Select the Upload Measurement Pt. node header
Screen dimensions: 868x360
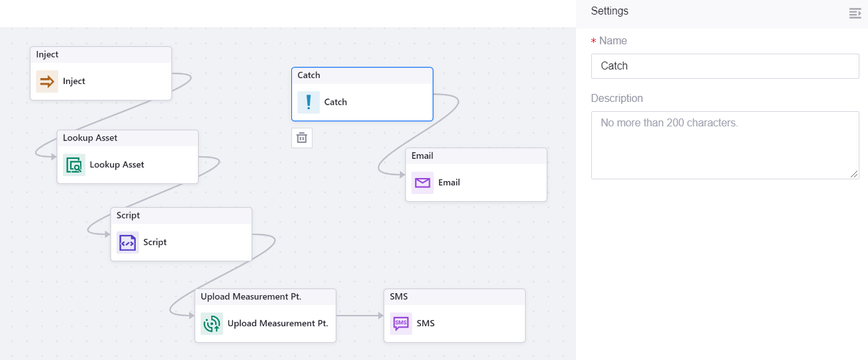[265, 297]
